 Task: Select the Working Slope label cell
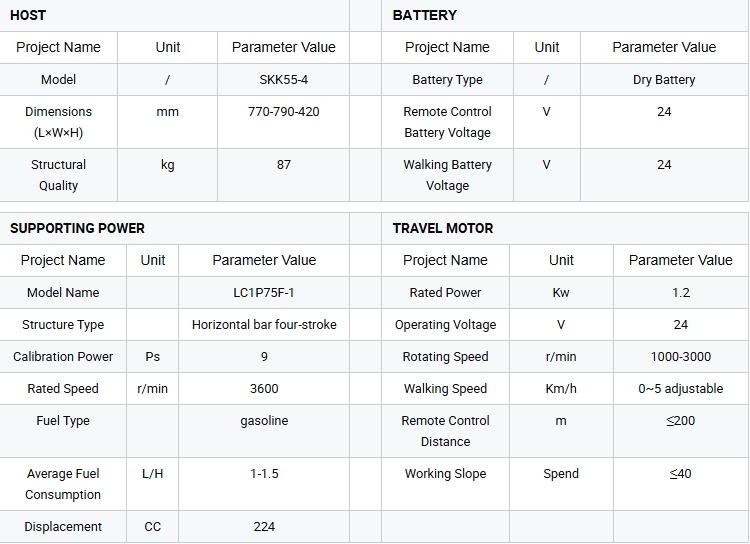[x=445, y=484]
